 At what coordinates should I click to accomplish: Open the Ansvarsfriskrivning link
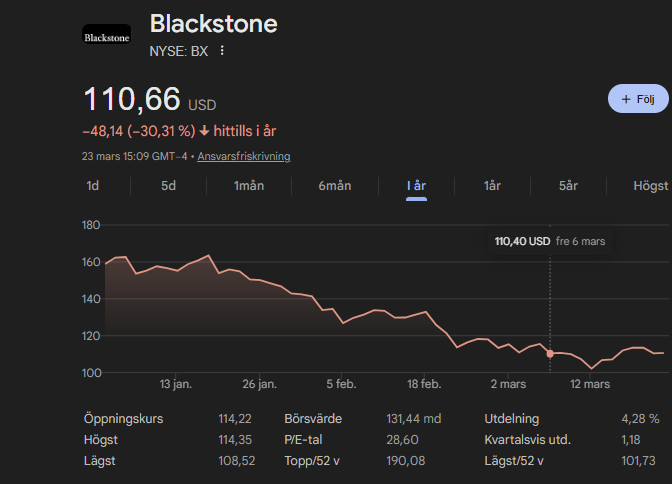[244, 156]
